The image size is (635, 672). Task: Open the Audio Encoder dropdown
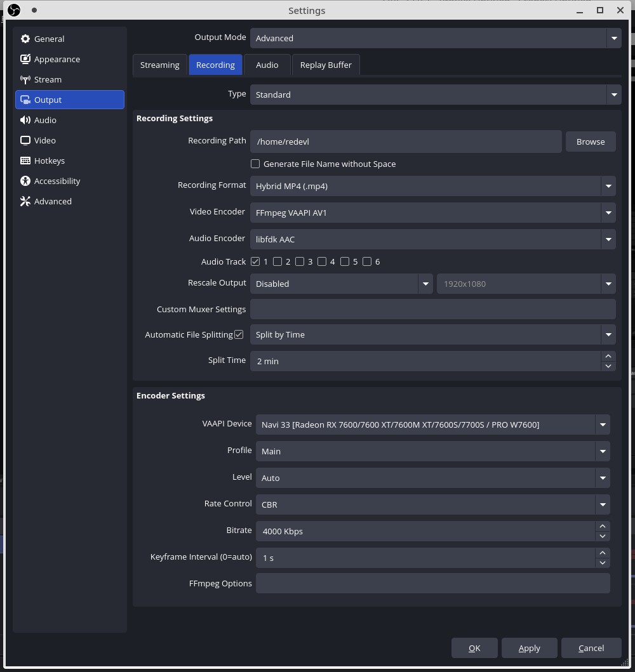pyautogui.click(x=433, y=239)
